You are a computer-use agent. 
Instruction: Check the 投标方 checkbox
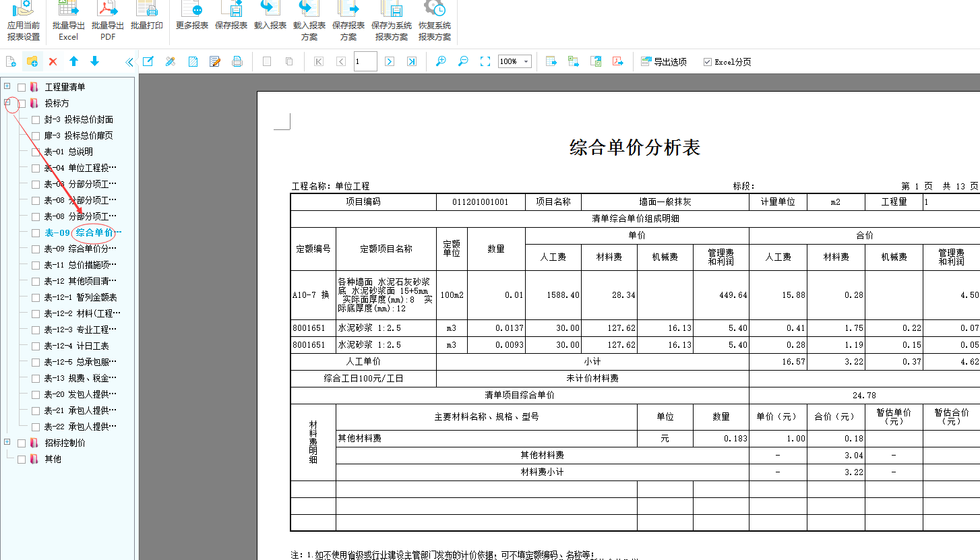[22, 103]
